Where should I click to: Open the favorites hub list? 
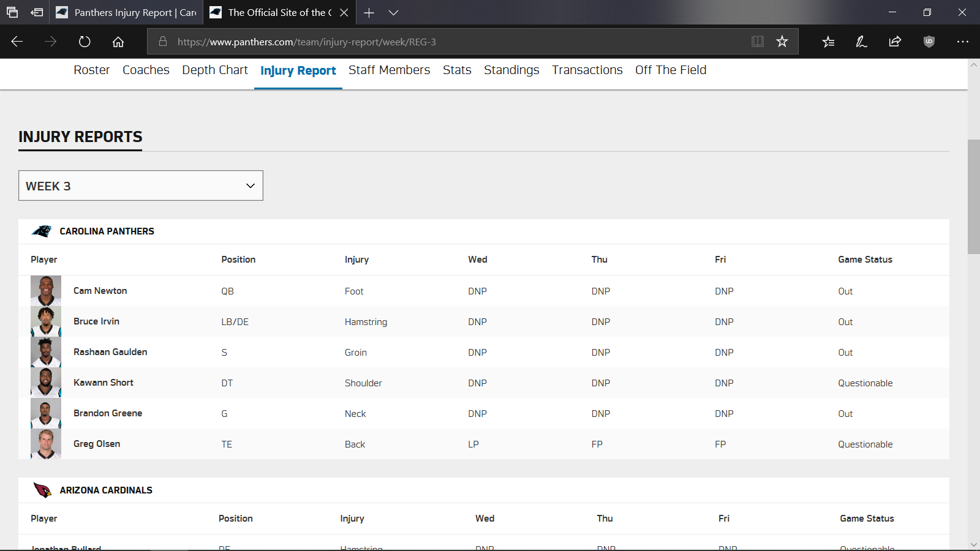pos(828,42)
